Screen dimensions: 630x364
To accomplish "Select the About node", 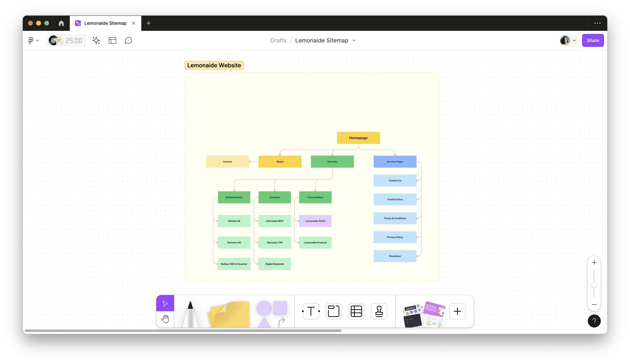I will point(280,162).
